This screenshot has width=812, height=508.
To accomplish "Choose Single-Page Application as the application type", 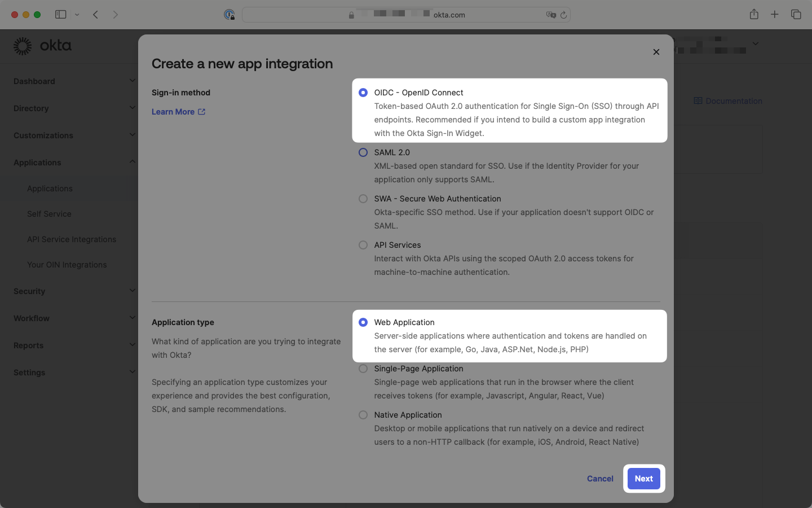I will (x=363, y=368).
